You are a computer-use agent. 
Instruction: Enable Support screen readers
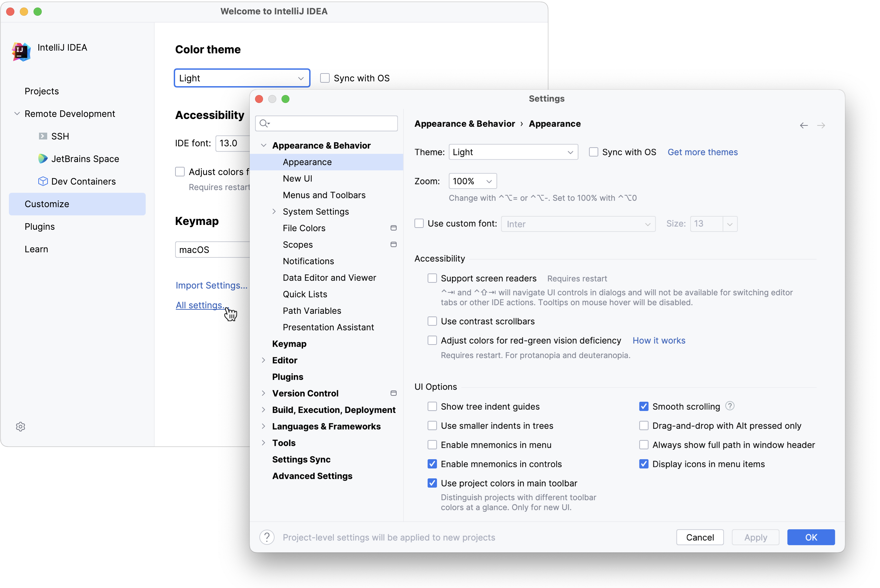click(432, 278)
